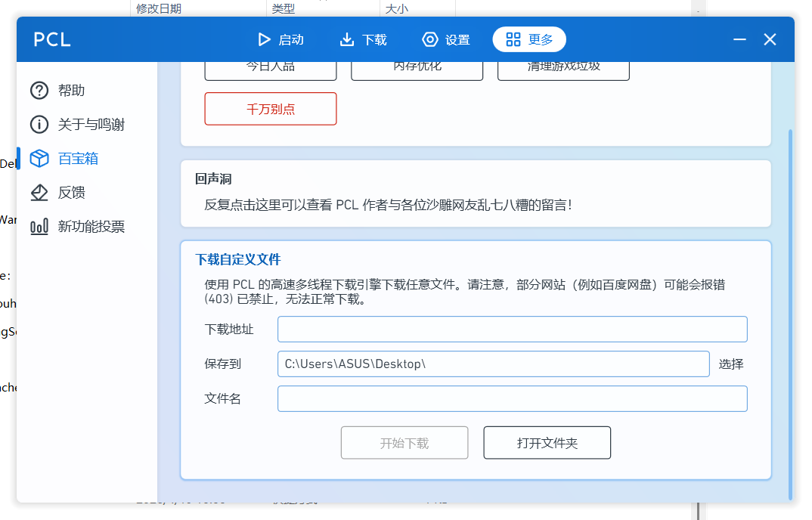Click the download arrow icon beside 下载

tap(346, 39)
